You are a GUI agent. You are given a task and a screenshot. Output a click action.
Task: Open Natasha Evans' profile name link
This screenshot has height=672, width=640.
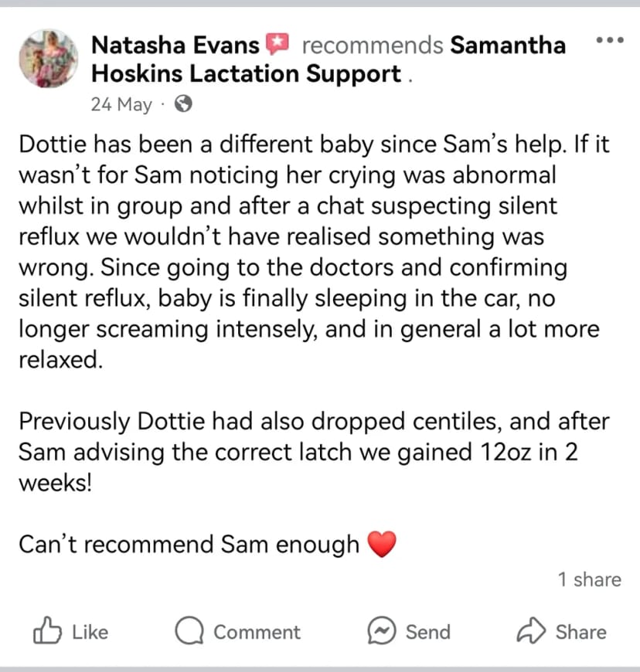[175, 45]
